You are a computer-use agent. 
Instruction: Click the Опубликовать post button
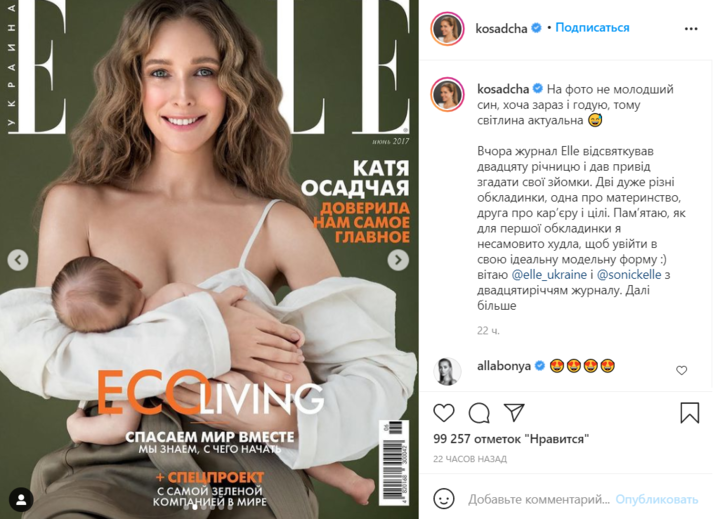tap(657, 499)
